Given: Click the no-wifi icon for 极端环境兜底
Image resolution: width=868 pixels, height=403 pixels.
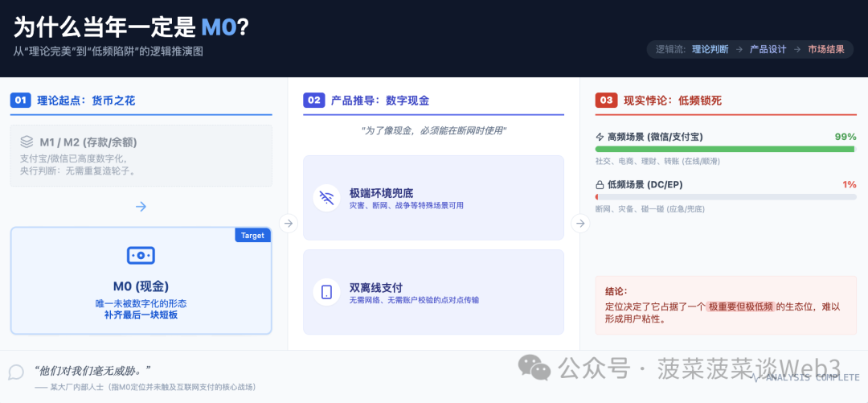Looking at the screenshot, I should click(x=327, y=198).
